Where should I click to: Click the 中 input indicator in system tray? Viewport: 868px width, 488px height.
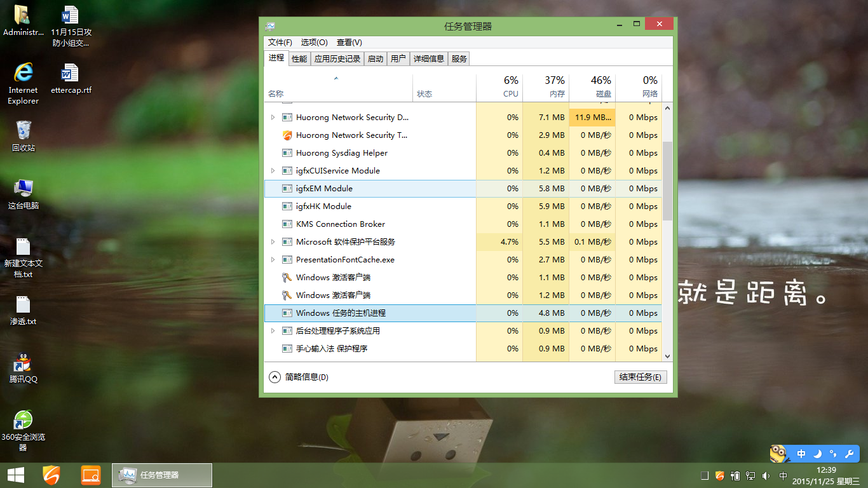coord(783,475)
